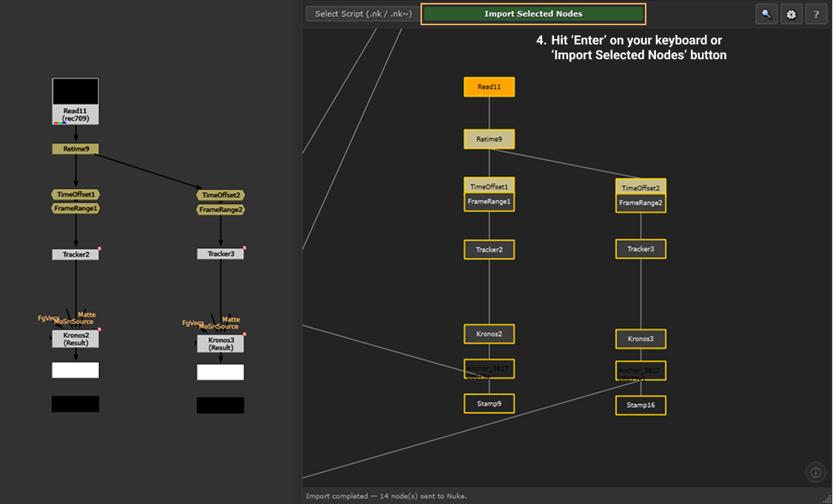Select the Retime9 node in the import panel
833x504 pixels.
(x=489, y=139)
